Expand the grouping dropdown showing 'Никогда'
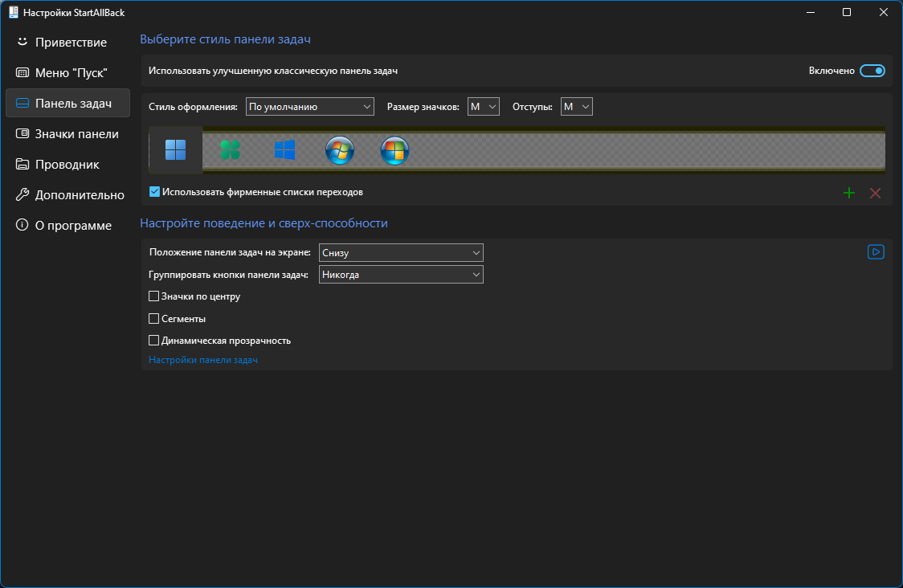Viewport: 903px width, 588px height. click(x=401, y=274)
